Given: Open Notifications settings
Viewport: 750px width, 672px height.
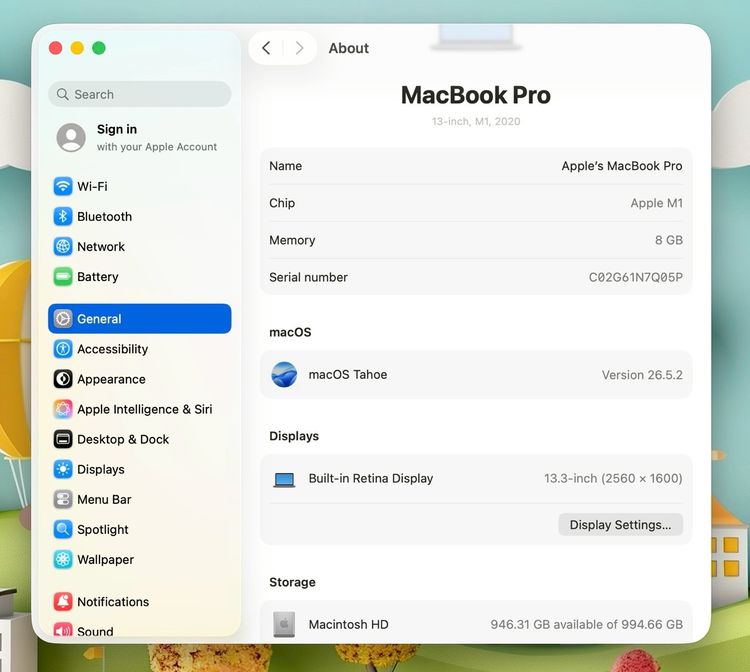Looking at the screenshot, I should pyautogui.click(x=140, y=601).
